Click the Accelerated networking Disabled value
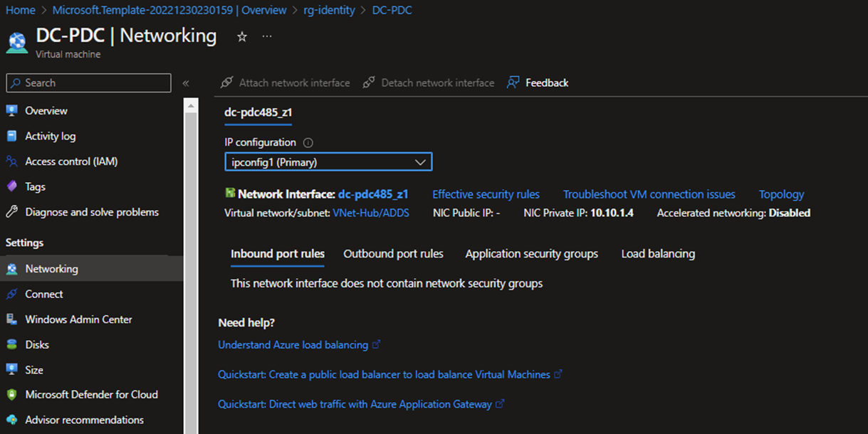868x434 pixels. (x=790, y=213)
